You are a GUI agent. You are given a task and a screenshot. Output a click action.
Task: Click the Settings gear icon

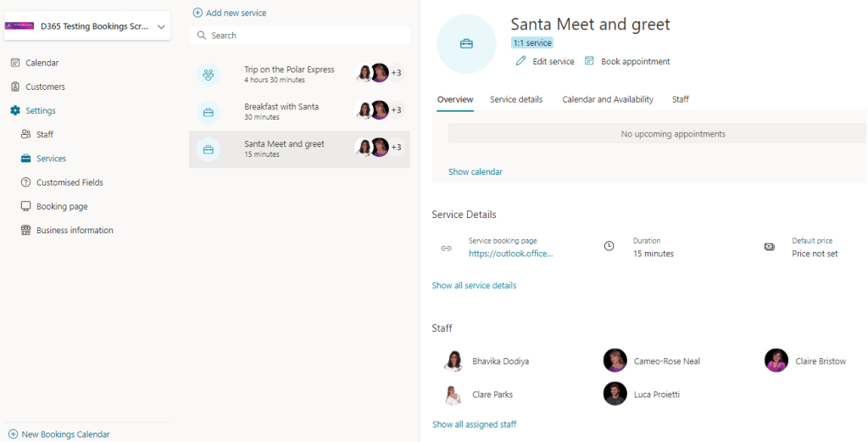coord(15,111)
